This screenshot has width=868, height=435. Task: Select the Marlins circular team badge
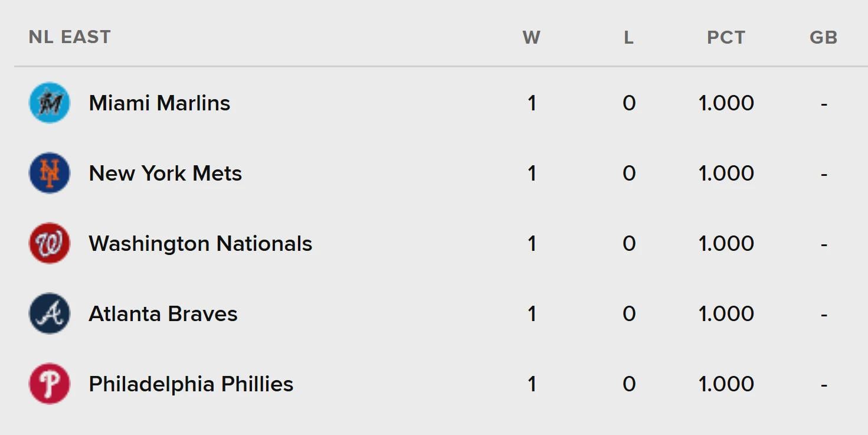pyautogui.click(x=49, y=102)
